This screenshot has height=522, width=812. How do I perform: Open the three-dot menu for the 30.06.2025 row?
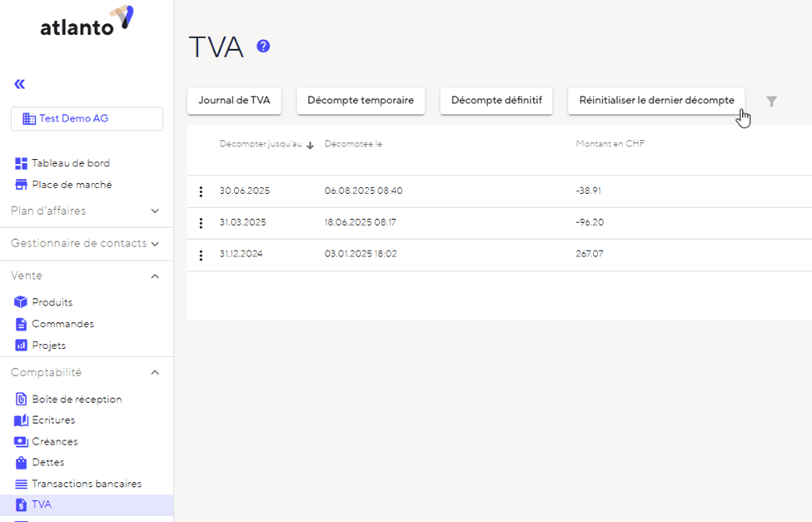(x=201, y=191)
